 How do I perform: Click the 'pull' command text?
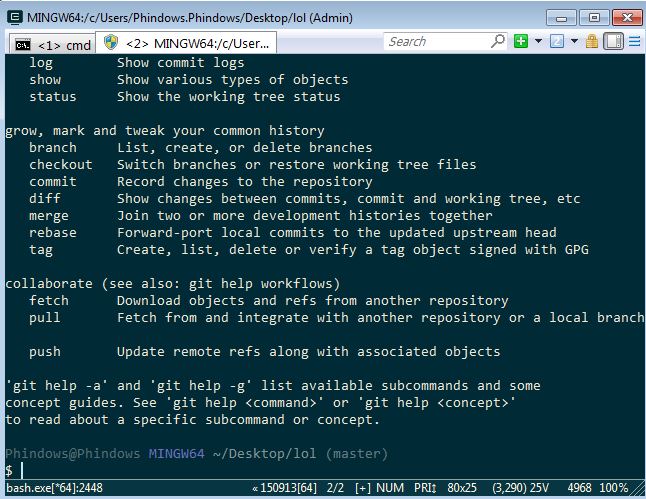click(44, 318)
